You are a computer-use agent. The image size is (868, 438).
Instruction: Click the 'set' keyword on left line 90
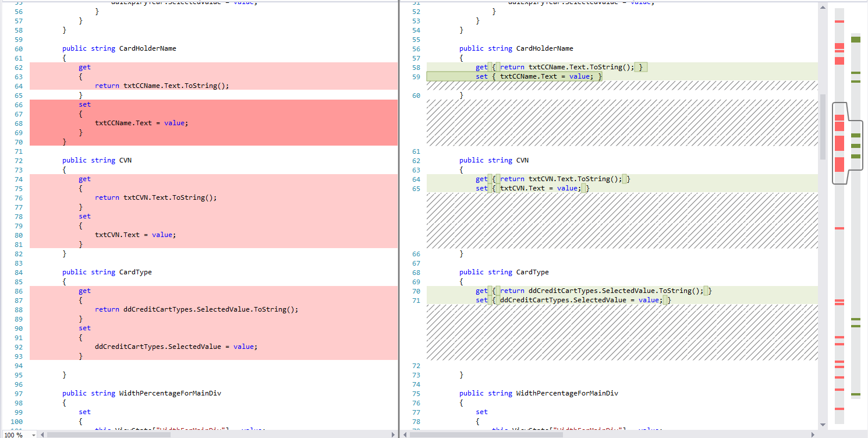click(x=84, y=328)
